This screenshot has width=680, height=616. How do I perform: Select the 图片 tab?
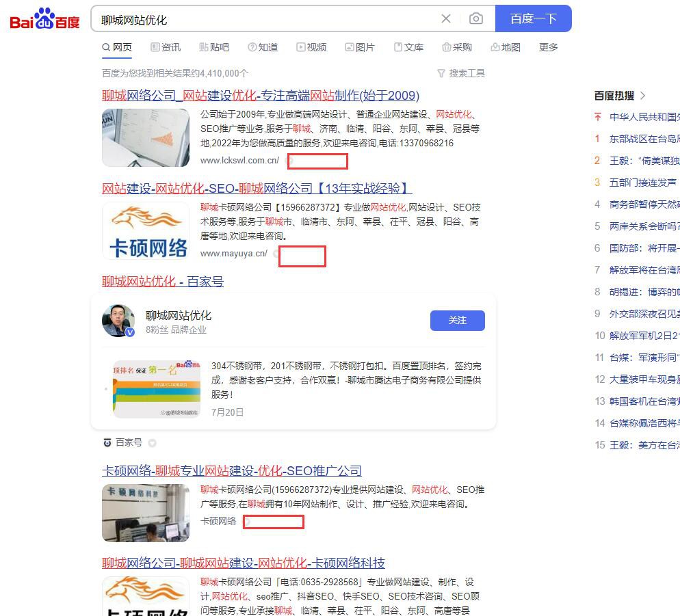click(360, 47)
